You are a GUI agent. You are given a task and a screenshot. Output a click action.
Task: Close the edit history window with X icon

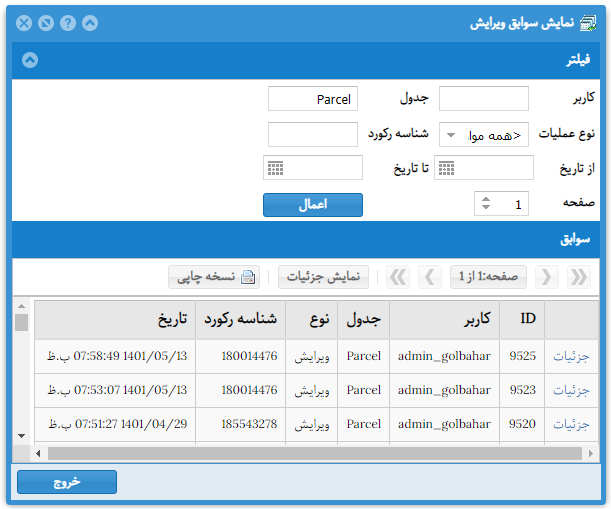pyautogui.click(x=24, y=23)
